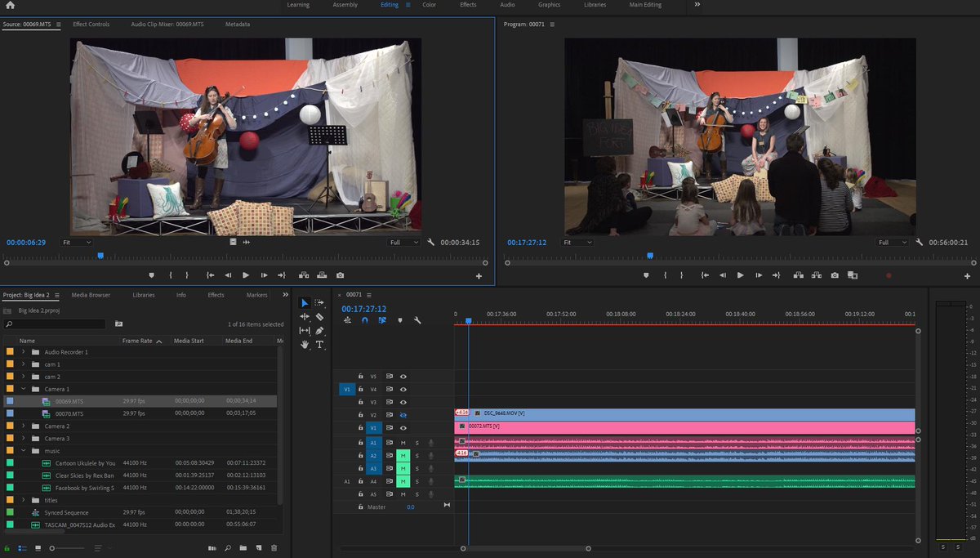Open the timeline settings wrench menu

tap(418, 320)
